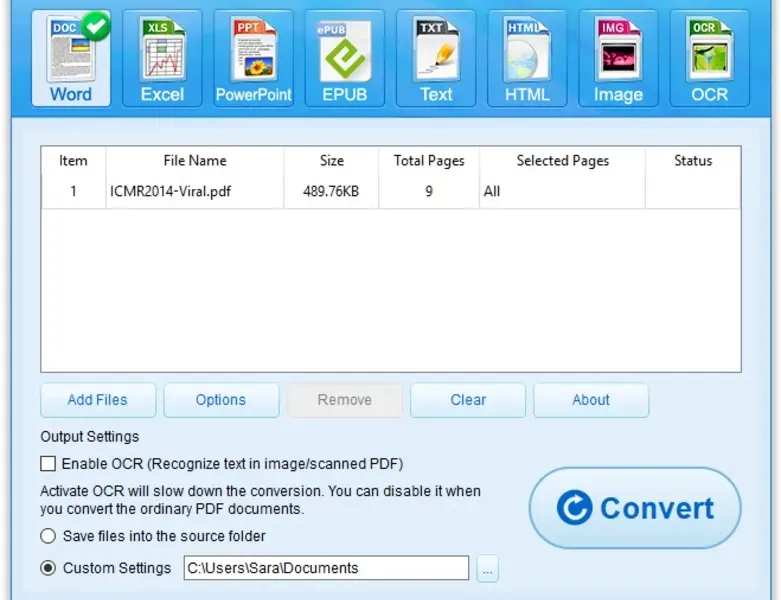This screenshot has width=781, height=600.
Task: Enable OCR text recognition checkbox
Action: click(x=48, y=464)
